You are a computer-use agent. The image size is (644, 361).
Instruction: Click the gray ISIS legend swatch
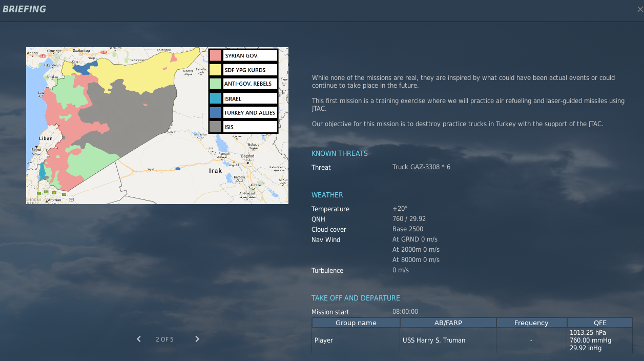(216, 127)
